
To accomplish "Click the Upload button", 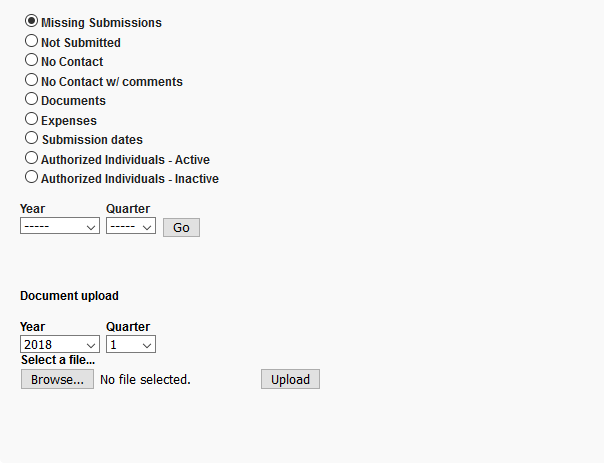I will coord(290,380).
